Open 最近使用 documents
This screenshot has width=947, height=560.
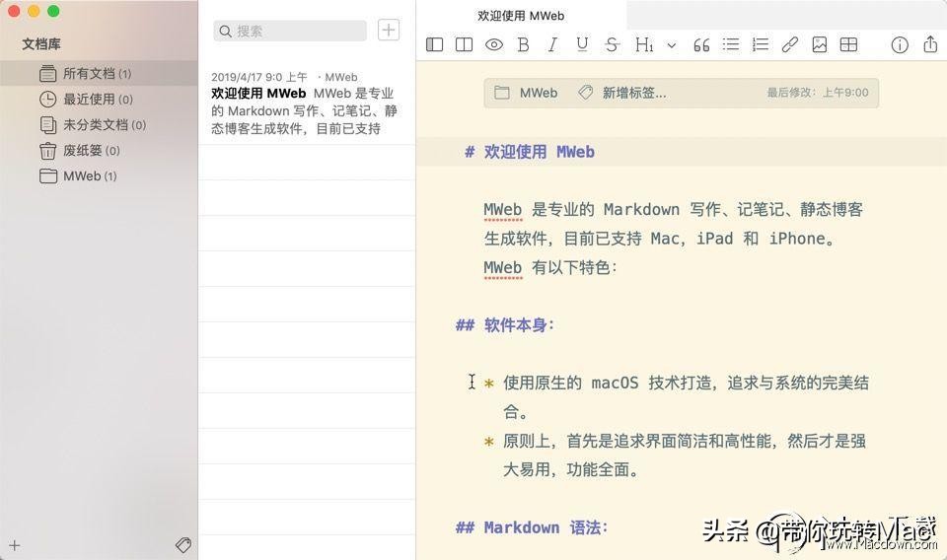coord(99,99)
